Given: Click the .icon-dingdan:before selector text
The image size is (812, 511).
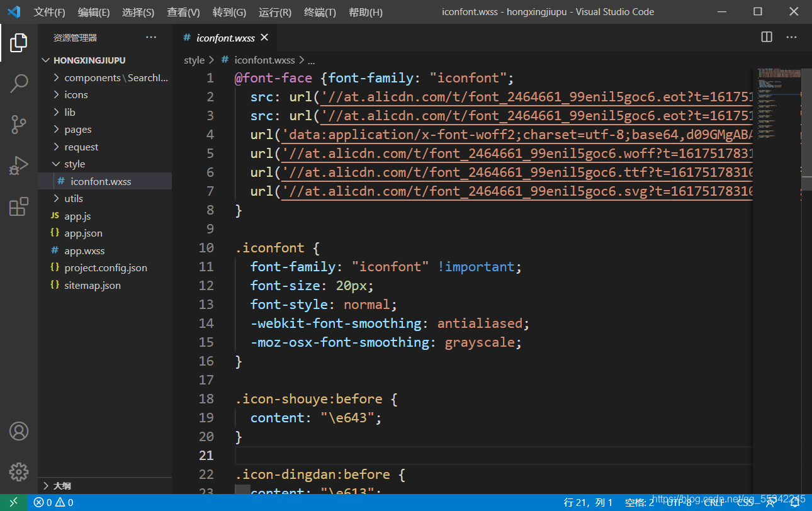Looking at the screenshot, I should pos(313,474).
